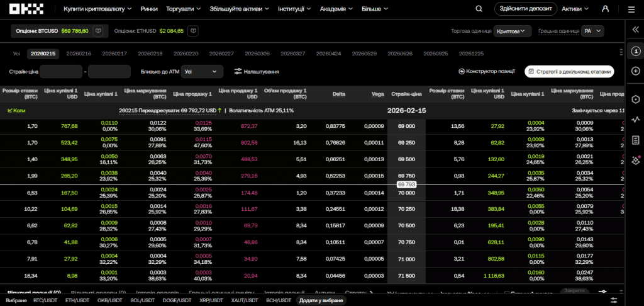Click the sliders icon at bottom right
644x306 pixels.
click(614, 300)
